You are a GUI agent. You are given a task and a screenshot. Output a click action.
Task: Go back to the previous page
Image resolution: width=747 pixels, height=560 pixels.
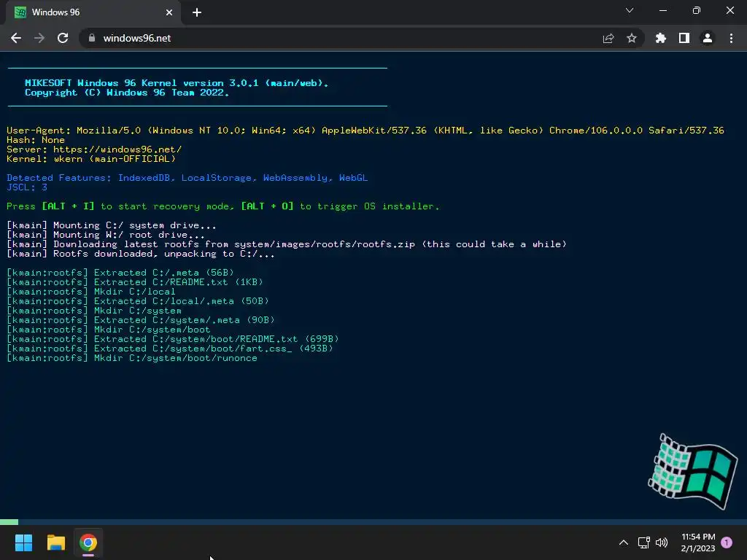pyautogui.click(x=16, y=38)
